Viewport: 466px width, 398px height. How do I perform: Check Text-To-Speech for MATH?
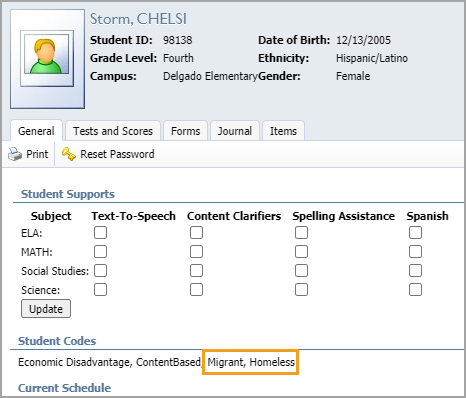(100, 252)
